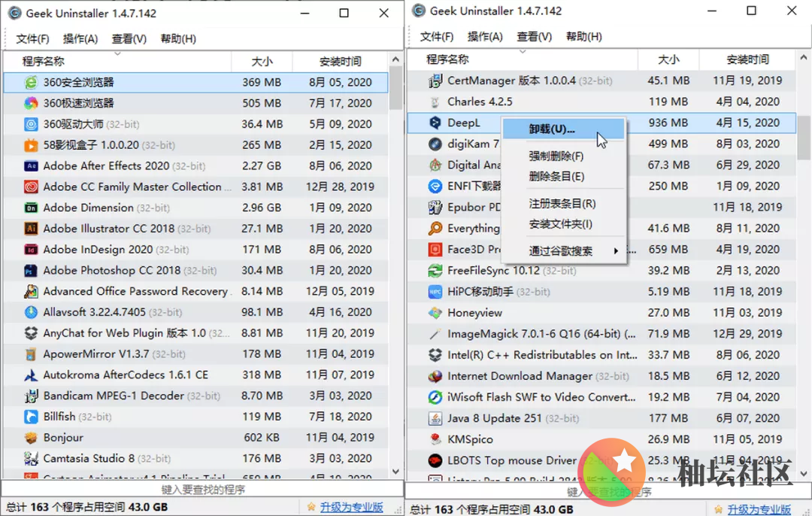Image resolution: width=812 pixels, height=516 pixels.
Task: Select the LBOTS Top mouse Driver row
Action: tap(601, 460)
